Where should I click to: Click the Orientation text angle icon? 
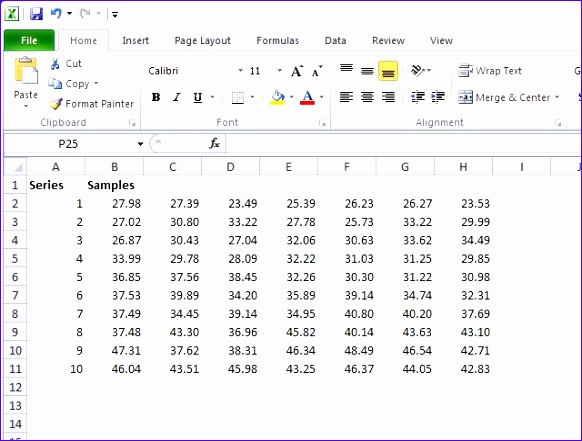[418, 70]
